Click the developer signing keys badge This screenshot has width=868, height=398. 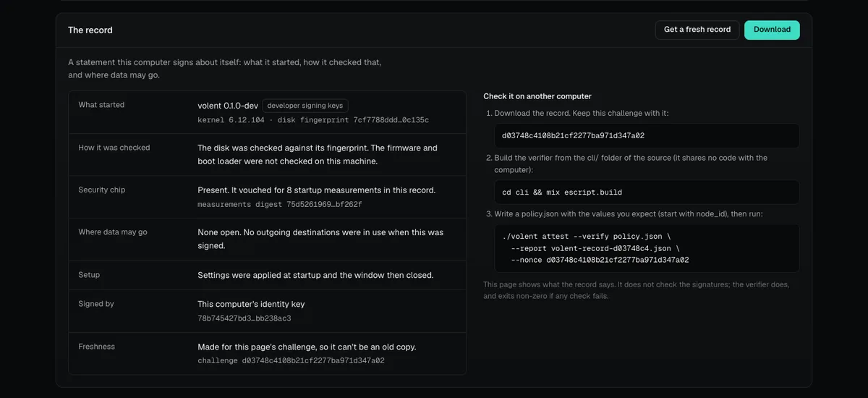pos(305,106)
